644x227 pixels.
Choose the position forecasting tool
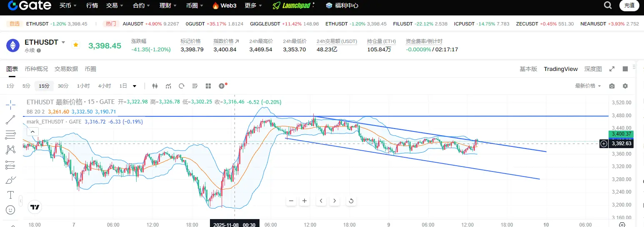10,165
